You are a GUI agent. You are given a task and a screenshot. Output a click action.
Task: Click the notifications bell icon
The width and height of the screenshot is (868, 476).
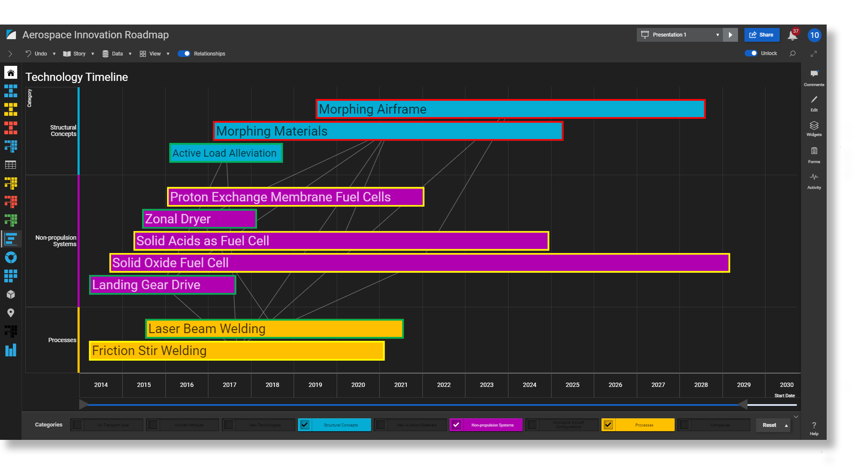pos(792,35)
